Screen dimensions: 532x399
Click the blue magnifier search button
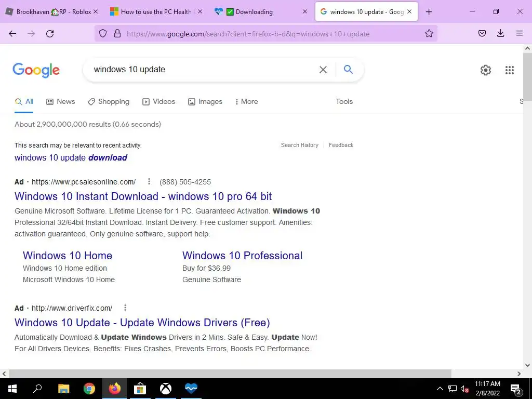348,70
